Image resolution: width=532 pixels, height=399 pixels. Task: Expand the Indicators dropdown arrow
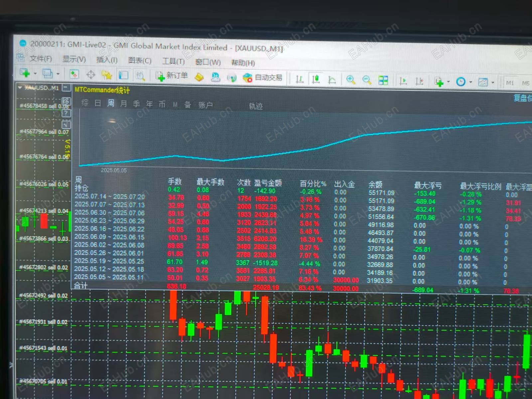coord(449,82)
